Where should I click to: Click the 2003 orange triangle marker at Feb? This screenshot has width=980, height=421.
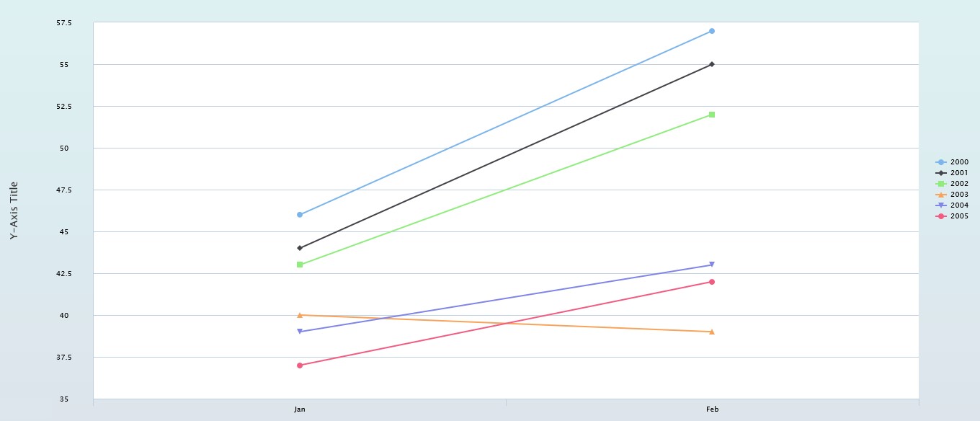[x=712, y=332]
